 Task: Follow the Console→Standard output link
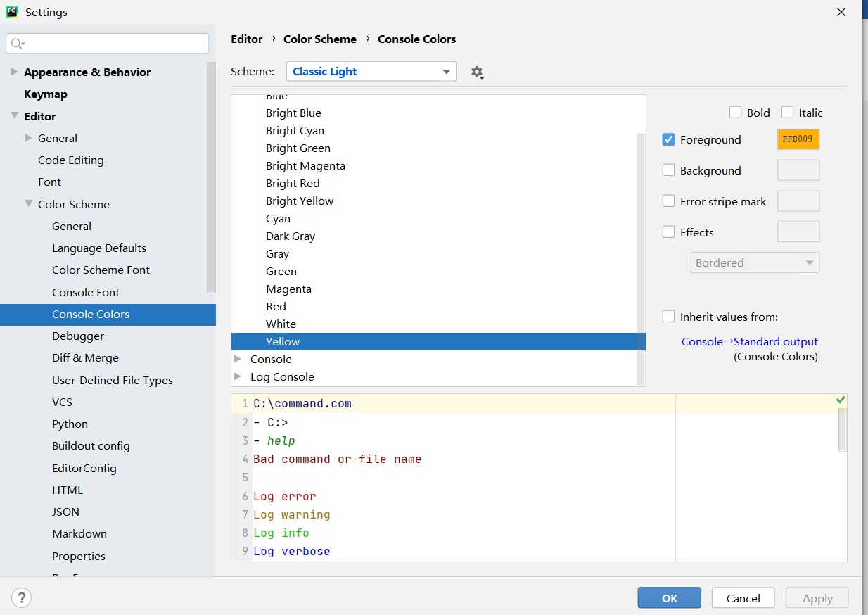click(749, 341)
